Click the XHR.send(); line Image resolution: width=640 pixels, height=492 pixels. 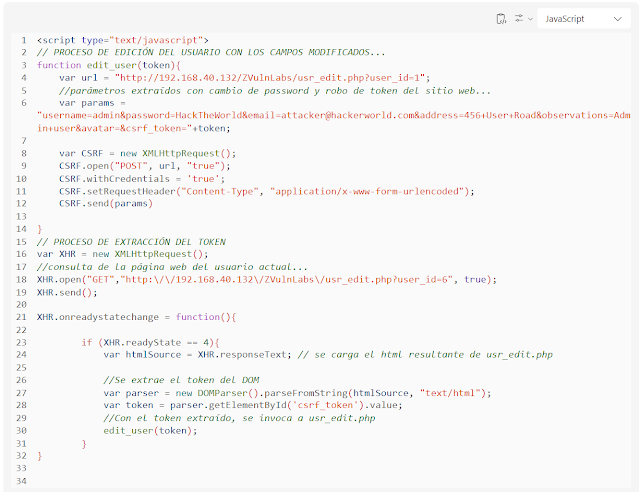(x=67, y=293)
